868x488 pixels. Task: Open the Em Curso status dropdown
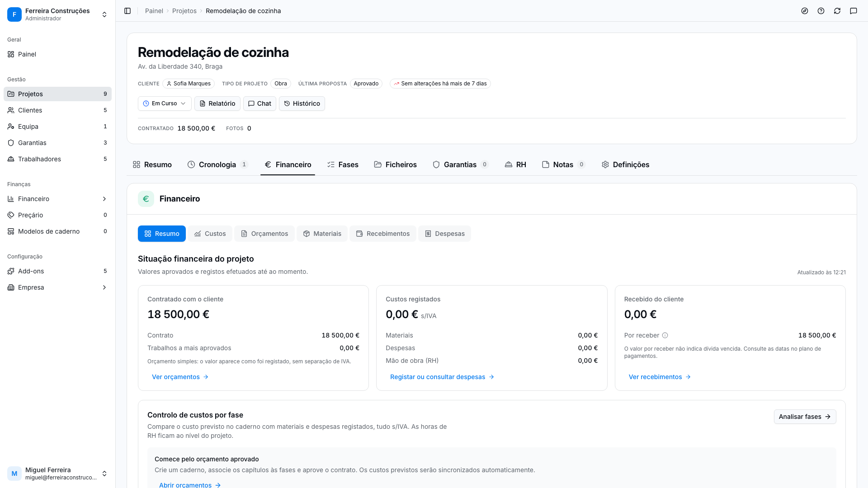pos(165,103)
